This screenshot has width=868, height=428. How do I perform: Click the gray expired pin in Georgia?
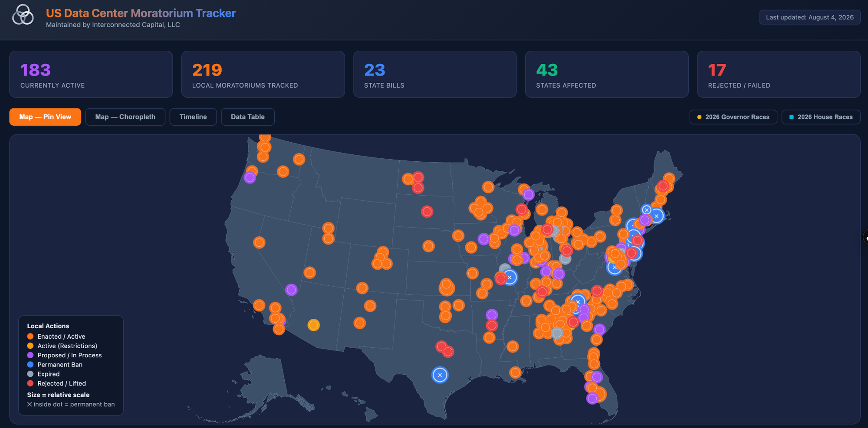557,333
